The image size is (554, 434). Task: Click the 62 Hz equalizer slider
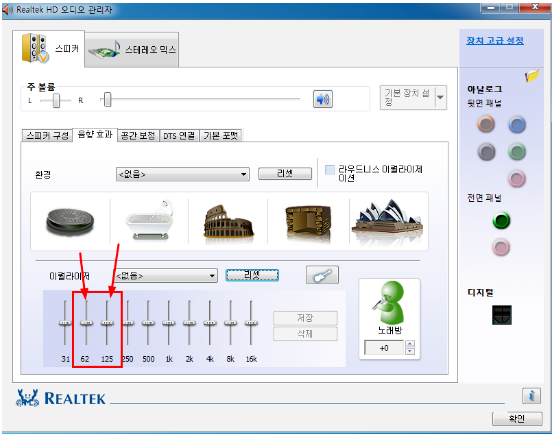click(86, 323)
